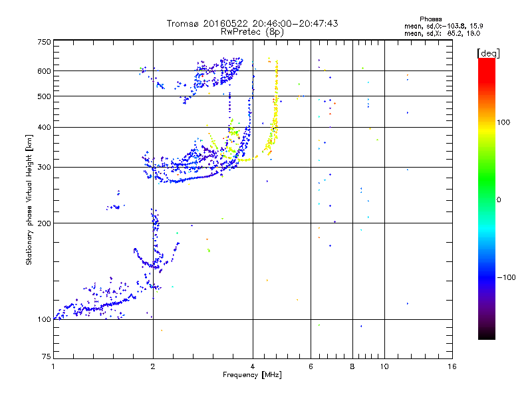The height and width of the screenshot is (399, 532).
Task: Click the '[deg]' colorbar unit label
Action: [x=488, y=53]
